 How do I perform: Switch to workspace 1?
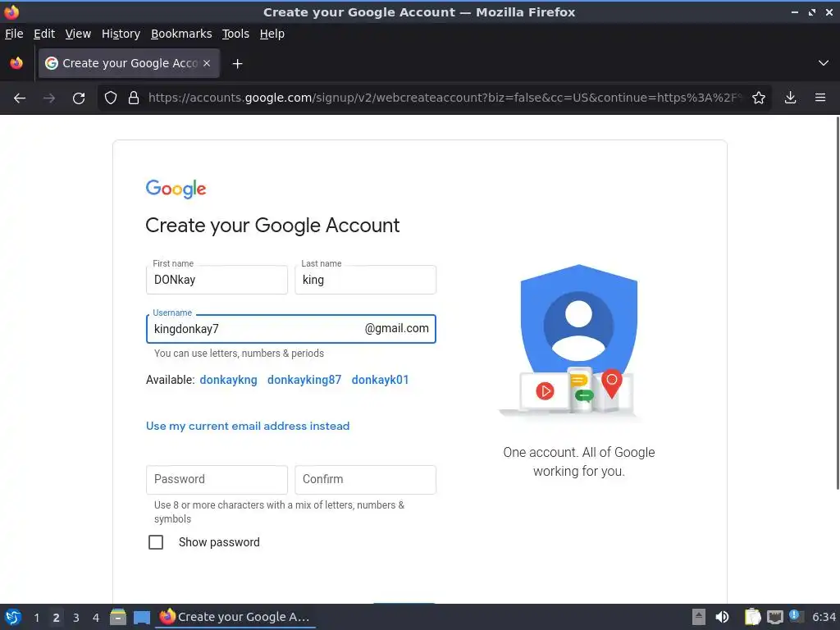click(36, 618)
